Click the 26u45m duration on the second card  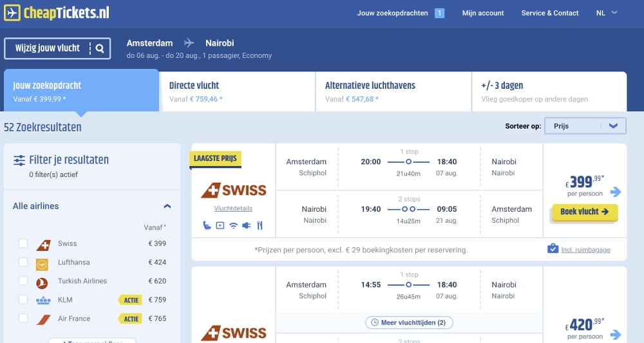coord(408,297)
